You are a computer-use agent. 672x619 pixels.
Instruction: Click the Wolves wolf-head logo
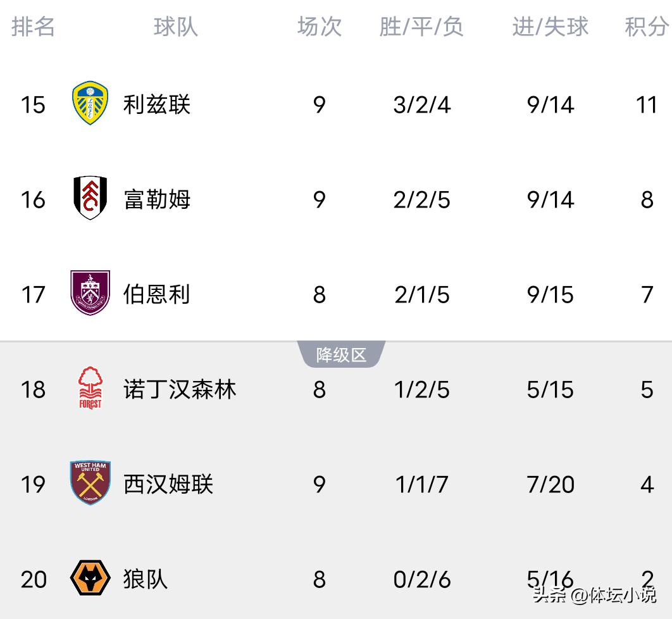click(90, 578)
